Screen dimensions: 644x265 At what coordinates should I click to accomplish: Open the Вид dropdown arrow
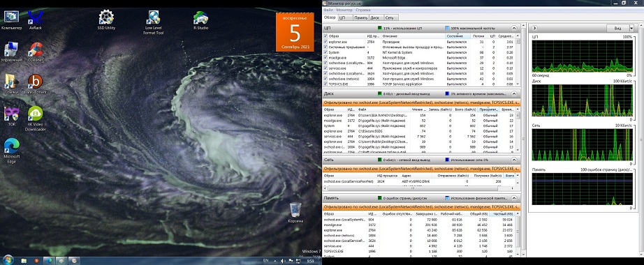[631, 29]
